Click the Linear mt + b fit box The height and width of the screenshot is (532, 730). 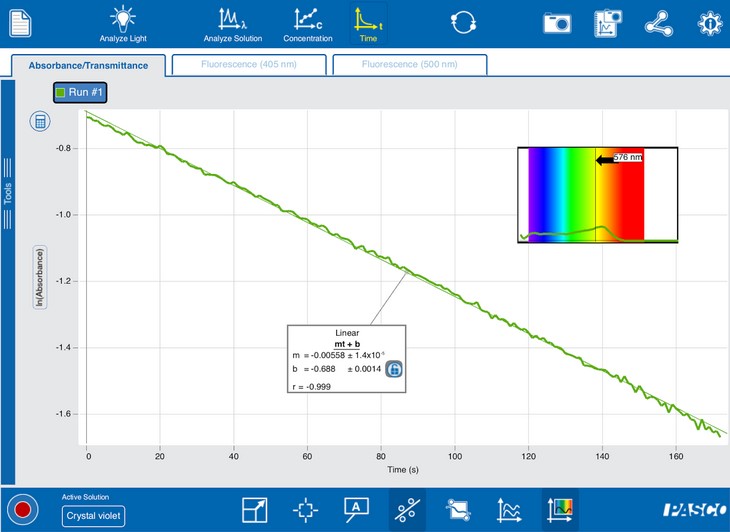click(346, 359)
